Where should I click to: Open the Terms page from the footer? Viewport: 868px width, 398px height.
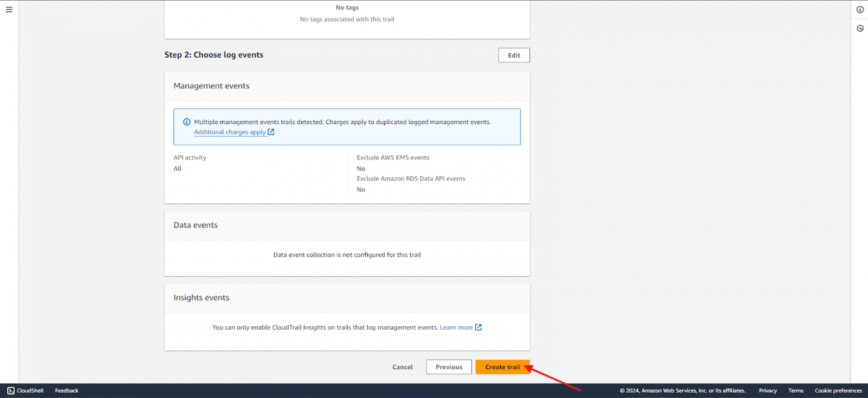click(795, 390)
